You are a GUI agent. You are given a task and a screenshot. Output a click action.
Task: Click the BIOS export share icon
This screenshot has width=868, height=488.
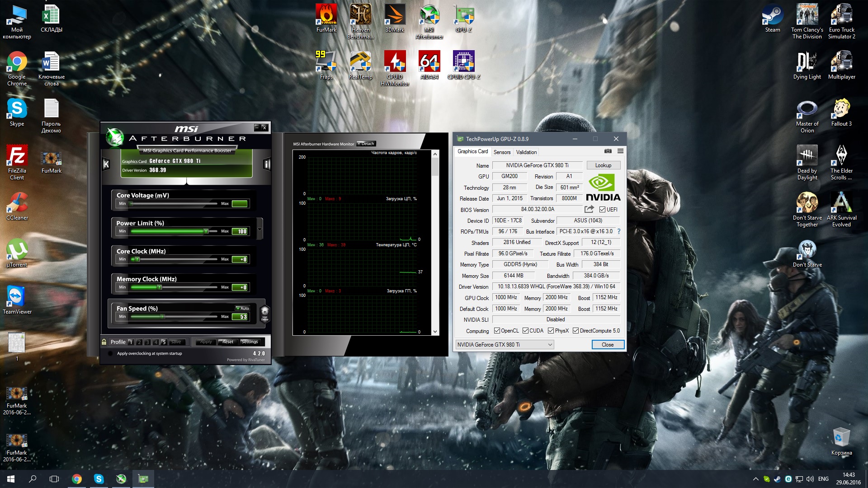click(589, 209)
